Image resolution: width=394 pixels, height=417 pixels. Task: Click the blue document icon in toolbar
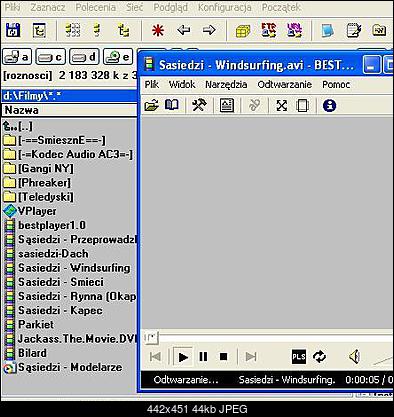328,31
